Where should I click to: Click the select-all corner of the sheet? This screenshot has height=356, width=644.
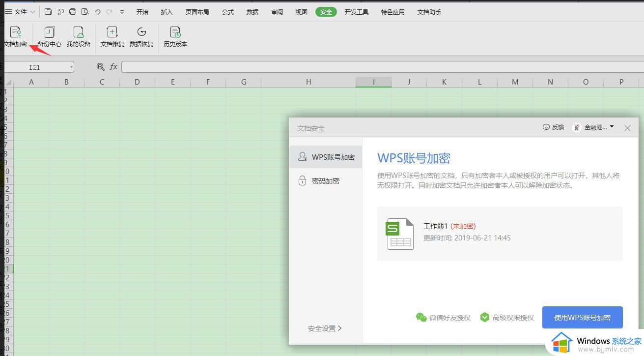tap(9, 82)
